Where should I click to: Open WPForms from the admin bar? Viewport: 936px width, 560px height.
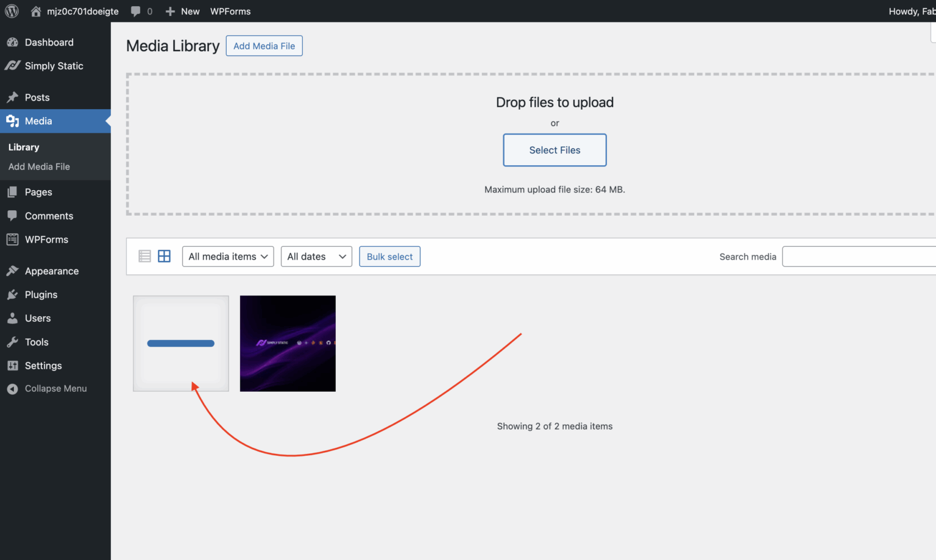[x=230, y=11]
